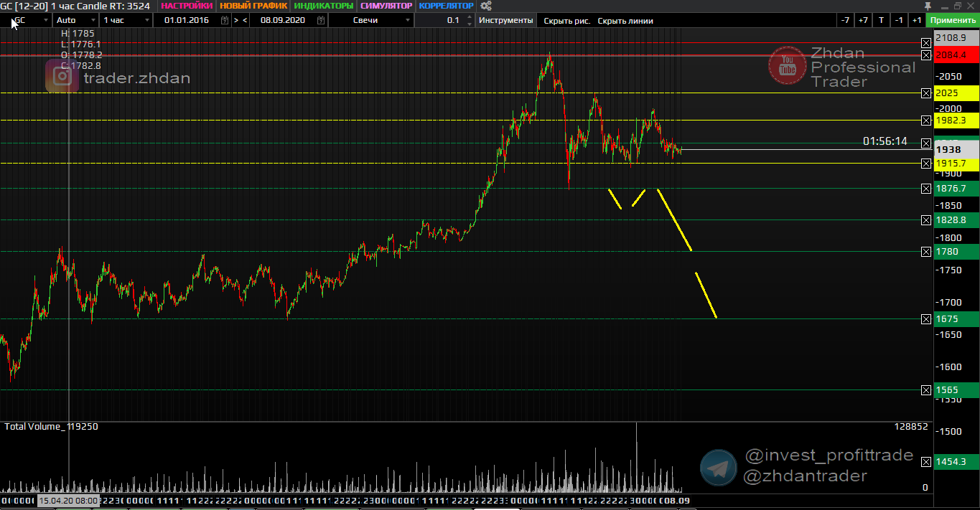Image resolution: width=980 pixels, height=510 pixels.
Task: Open the Auto scale dropdown
Action: point(75,20)
